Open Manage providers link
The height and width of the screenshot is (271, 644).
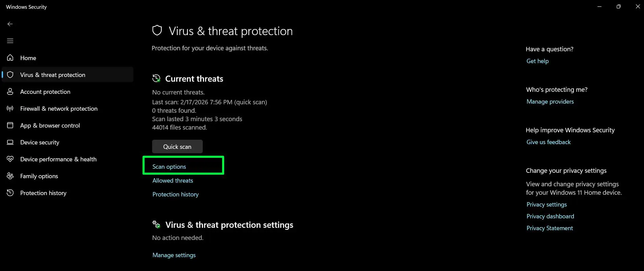550,101
